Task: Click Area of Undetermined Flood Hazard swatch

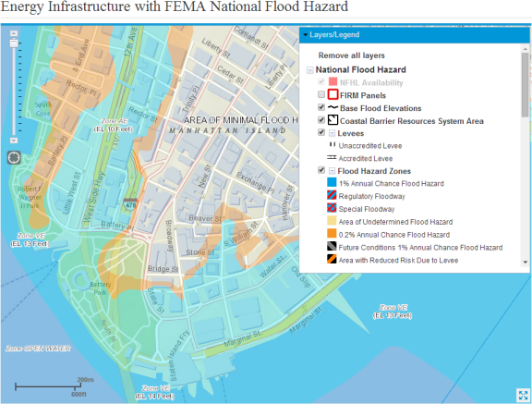Action: (332, 221)
